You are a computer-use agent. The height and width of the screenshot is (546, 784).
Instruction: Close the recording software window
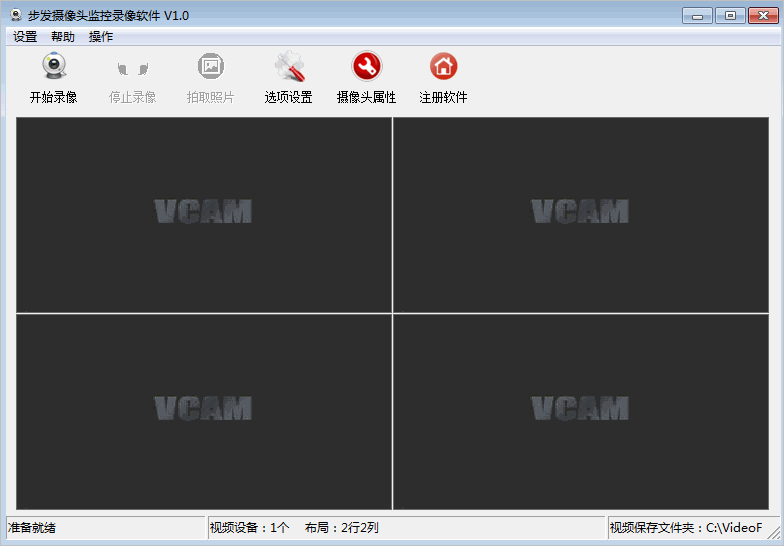click(764, 16)
